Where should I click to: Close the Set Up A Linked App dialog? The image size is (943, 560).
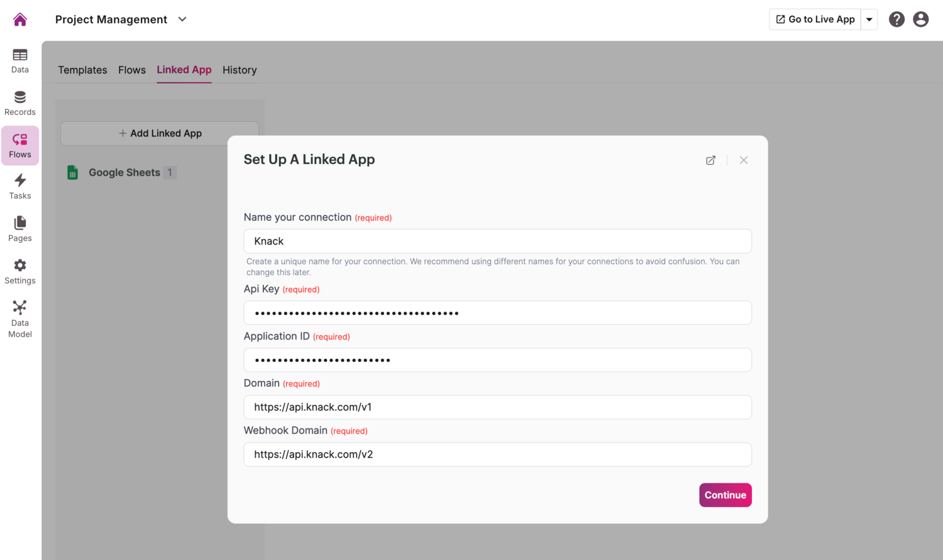pyautogui.click(x=744, y=160)
